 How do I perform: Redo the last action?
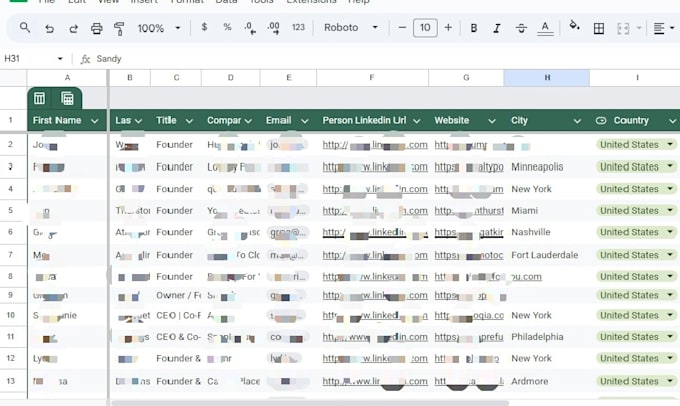[x=73, y=29]
